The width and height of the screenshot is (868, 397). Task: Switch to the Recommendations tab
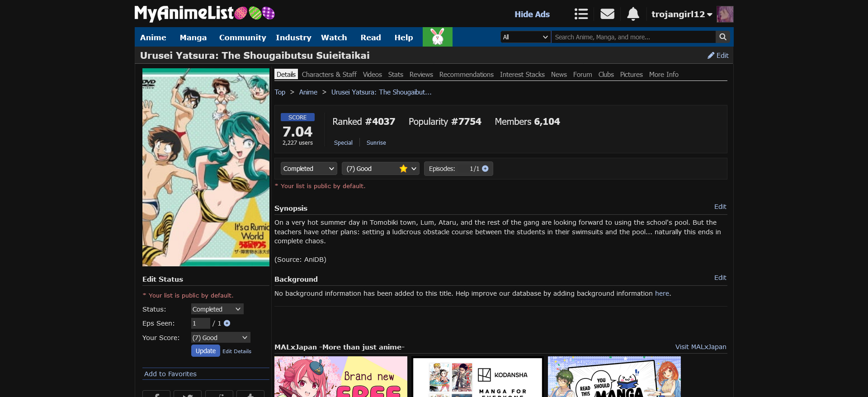[466, 74]
